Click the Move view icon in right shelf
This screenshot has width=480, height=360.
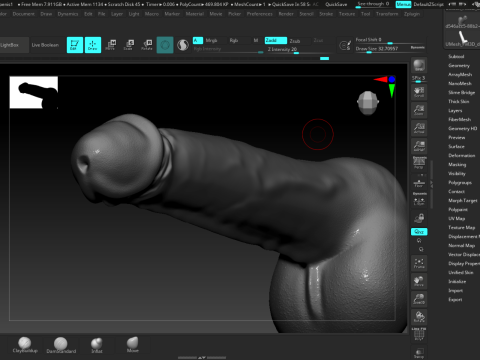tap(419, 281)
